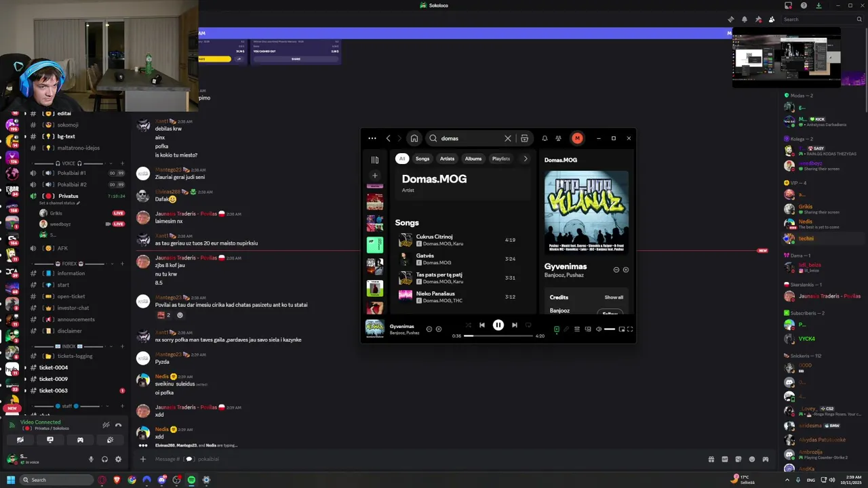Open Discord User Settings gear
Screen dimensions: 868x488
pos(118,459)
